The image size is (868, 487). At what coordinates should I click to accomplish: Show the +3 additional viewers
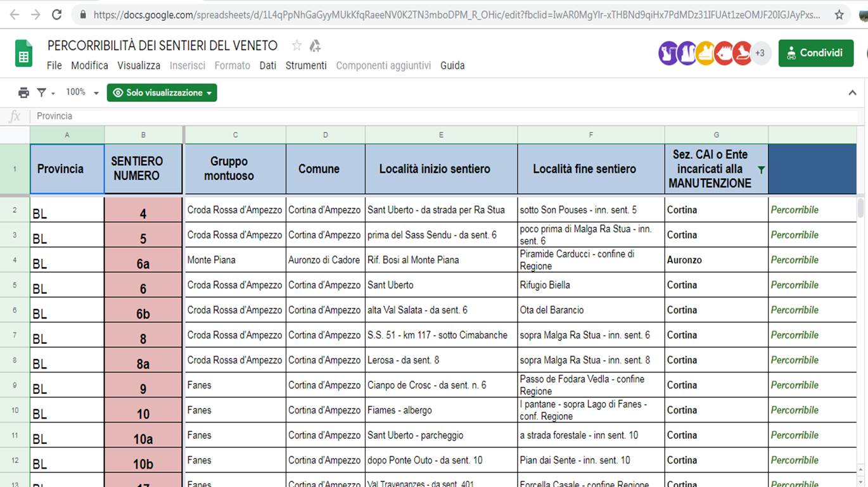click(760, 53)
